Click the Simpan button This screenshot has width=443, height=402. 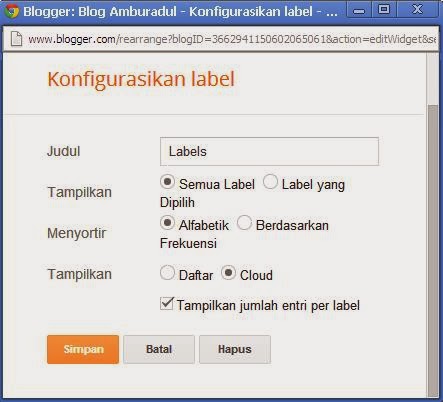(83, 349)
